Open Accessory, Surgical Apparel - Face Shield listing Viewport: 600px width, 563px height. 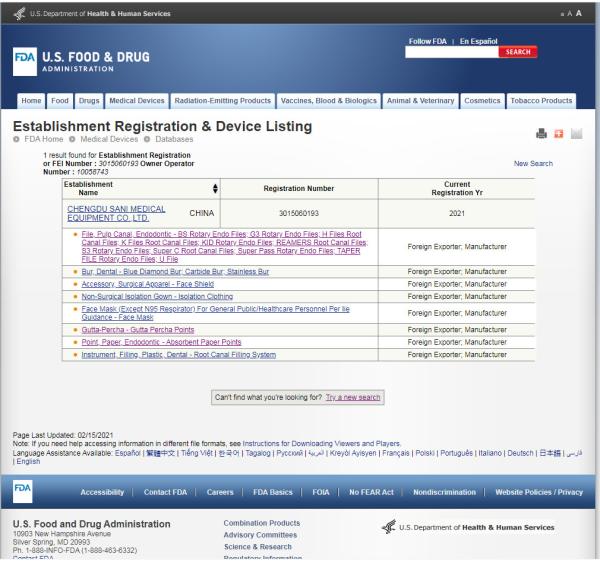click(x=147, y=284)
